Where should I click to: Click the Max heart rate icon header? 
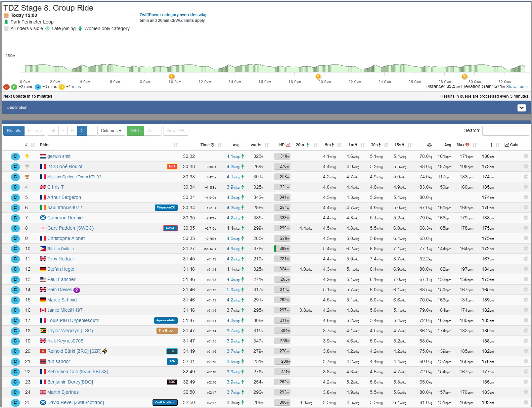click(x=467, y=145)
